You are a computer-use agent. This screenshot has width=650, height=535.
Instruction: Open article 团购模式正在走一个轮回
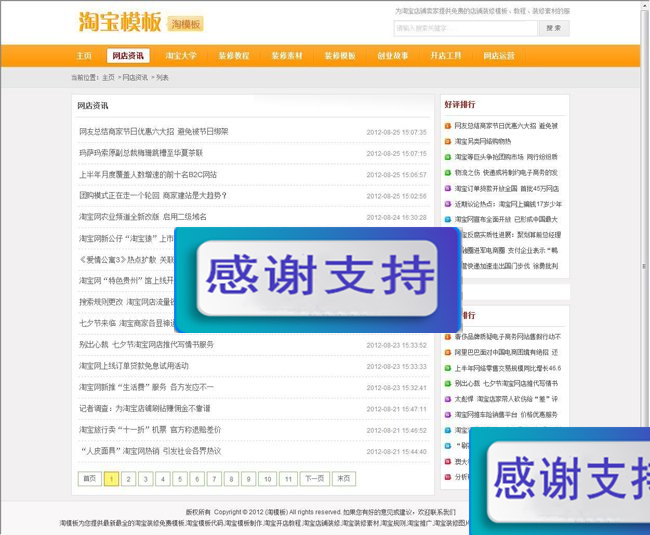tap(153, 195)
